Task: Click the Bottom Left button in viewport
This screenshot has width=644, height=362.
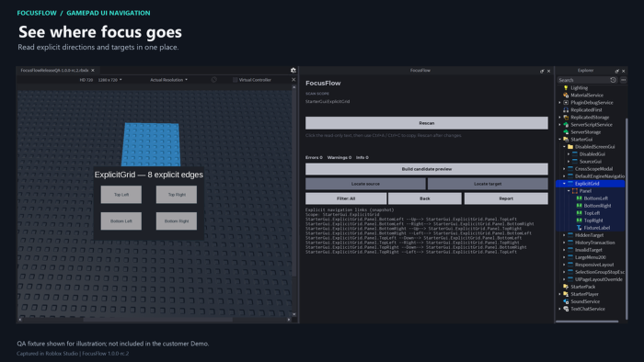Action: (121, 221)
